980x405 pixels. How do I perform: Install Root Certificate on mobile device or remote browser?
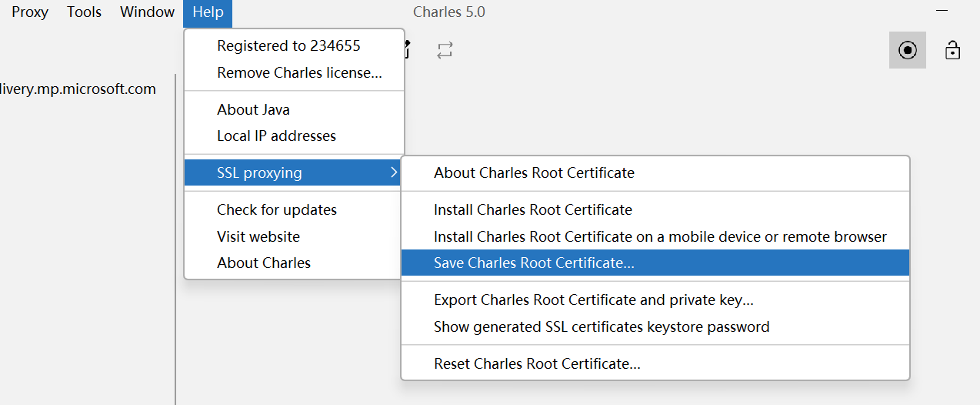(x=655, y=236)
